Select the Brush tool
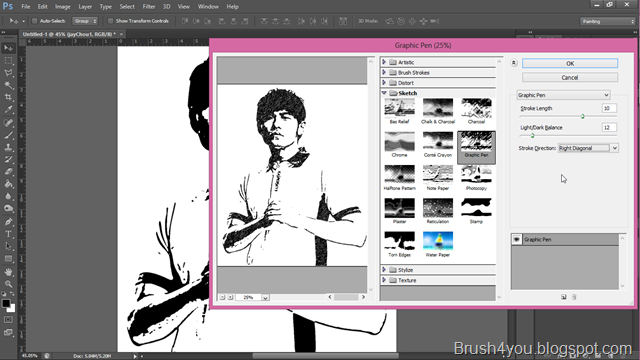Viewport: 640px width, 360px height. pyautogui.click(x=8, y=135)
